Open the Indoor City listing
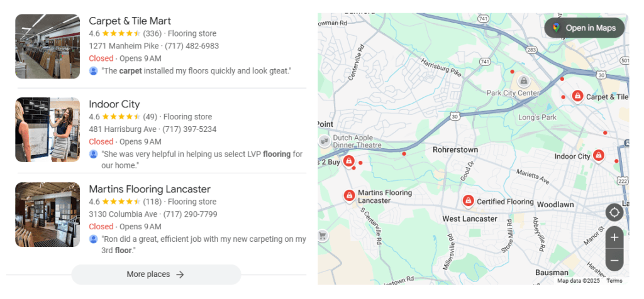 114,104
